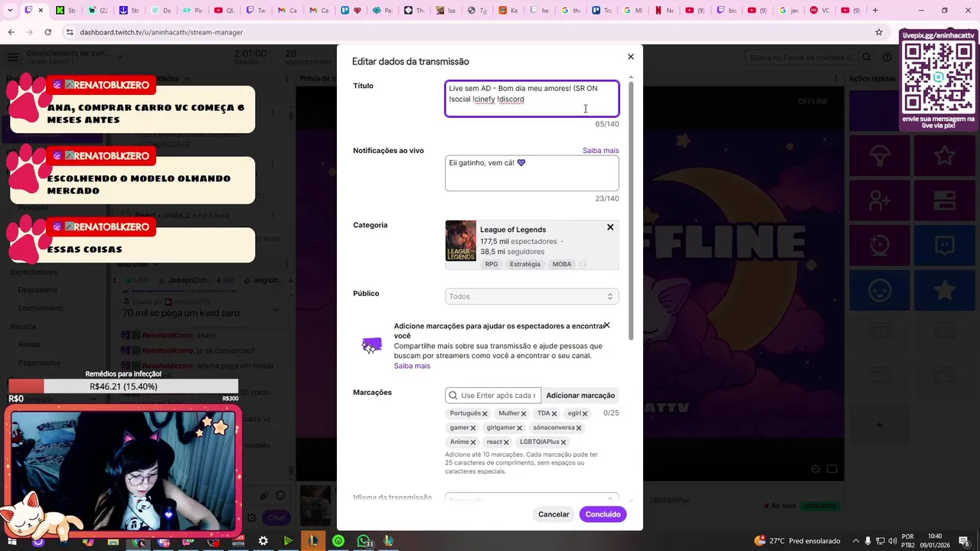Open the weather widget showing 27°C
Screen dimensions: 980x551
(x=797, y=541)
